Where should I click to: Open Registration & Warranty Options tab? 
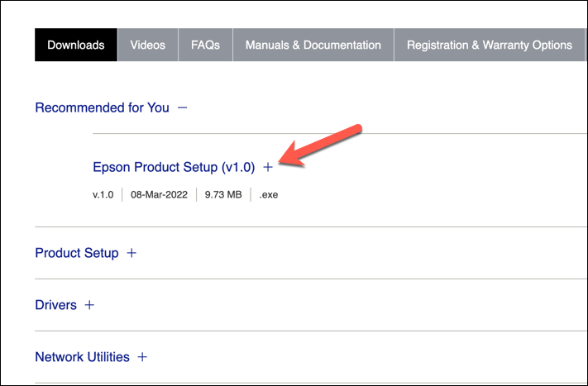pyautogui.click(x=489, y=45)
